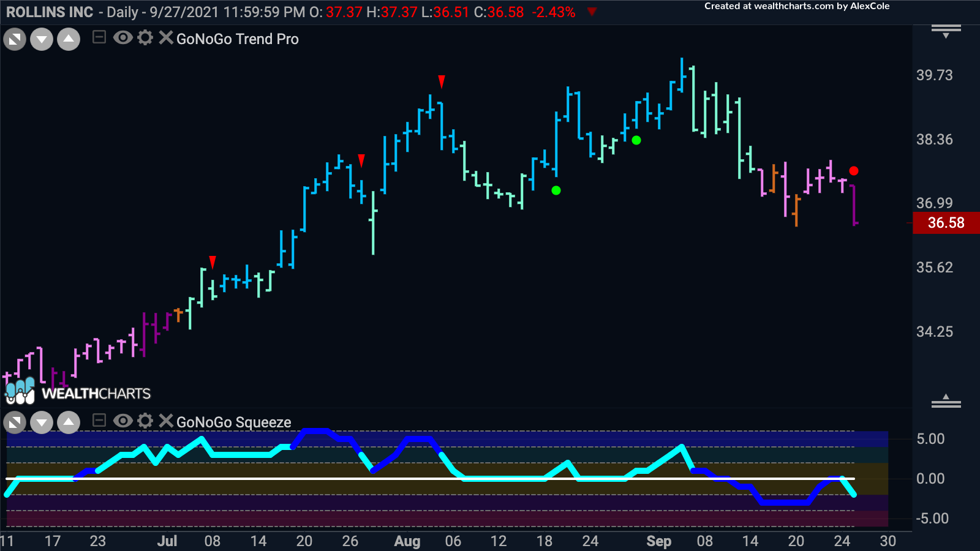Screen dimensions: 980x551
Task: Click the green dot signal near Aug 18
Action: tap(556, 190)
